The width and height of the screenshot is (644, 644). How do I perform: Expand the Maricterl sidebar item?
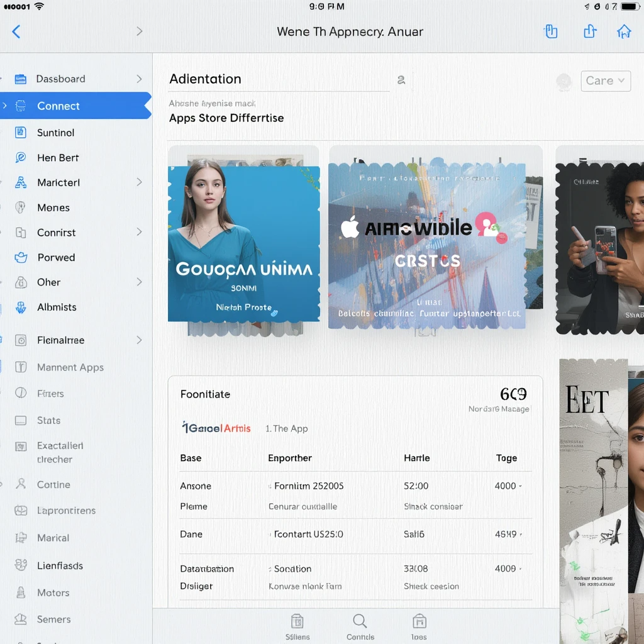click(139, 182)
